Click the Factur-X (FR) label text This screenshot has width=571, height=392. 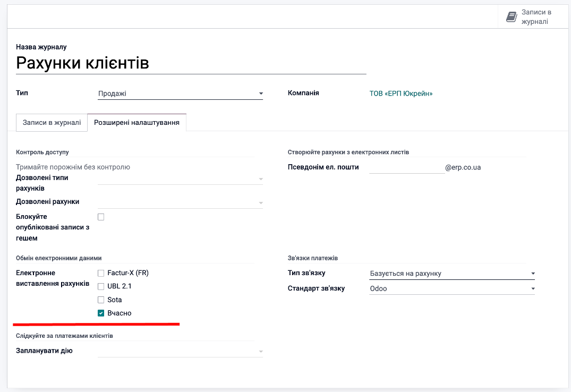(128, 273)
